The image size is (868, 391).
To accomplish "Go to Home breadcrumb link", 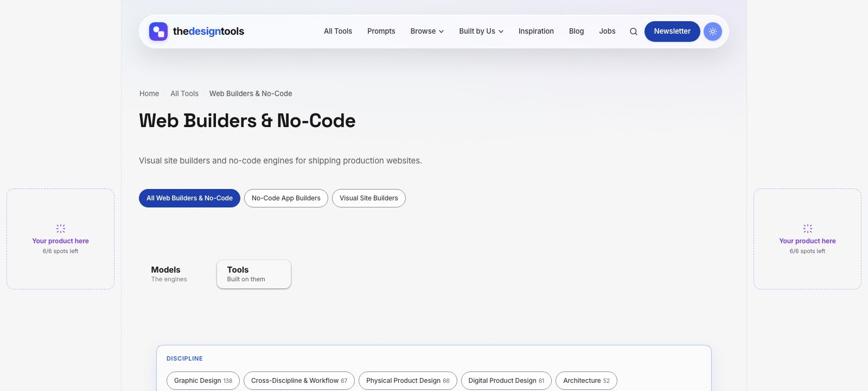I will point(149,93).
